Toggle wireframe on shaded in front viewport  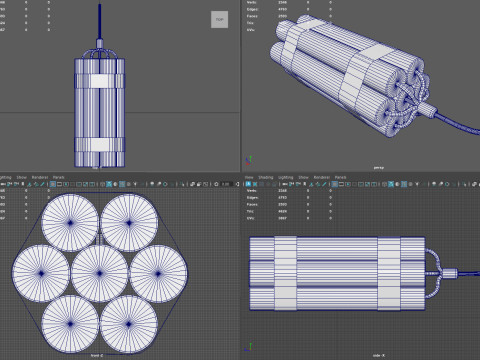pyautogui.click(x=122, y=184)
